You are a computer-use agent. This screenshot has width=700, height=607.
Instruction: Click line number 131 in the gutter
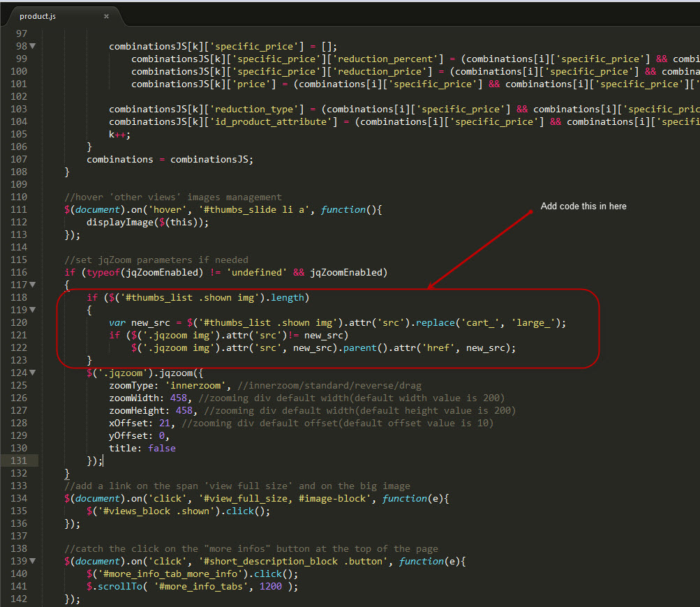[x=20, y=460]
